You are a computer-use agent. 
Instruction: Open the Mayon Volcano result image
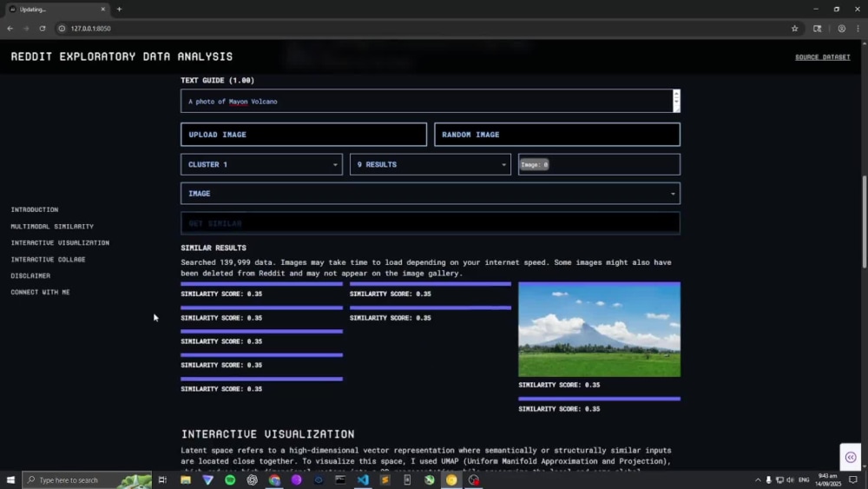pyautogui.click(x=599, y=329)
